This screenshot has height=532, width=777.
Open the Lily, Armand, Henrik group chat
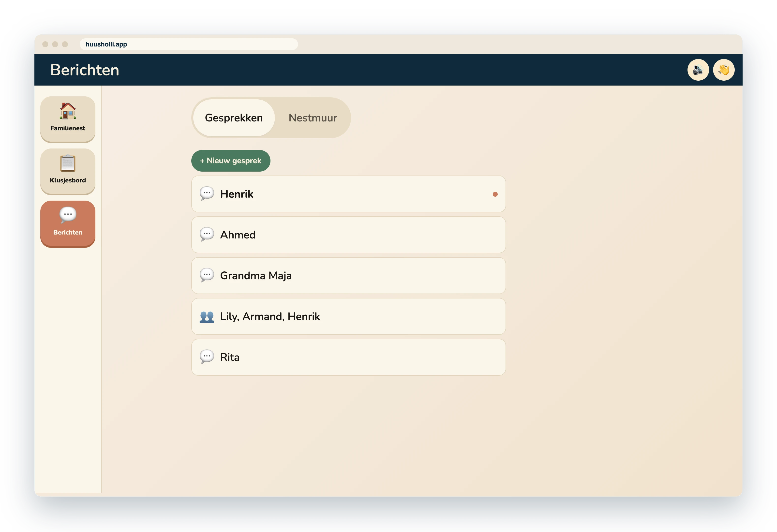348,316
